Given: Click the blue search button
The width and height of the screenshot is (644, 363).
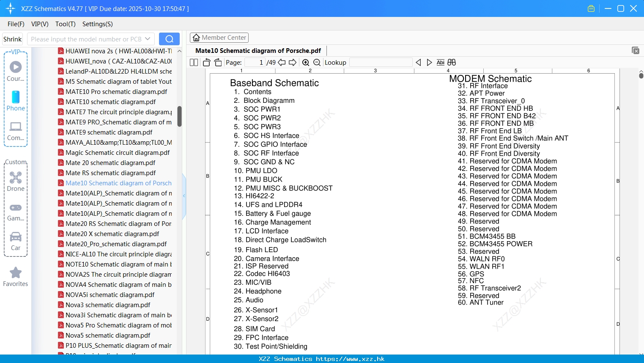Looking at the screenshot, I should click(169, 39).
